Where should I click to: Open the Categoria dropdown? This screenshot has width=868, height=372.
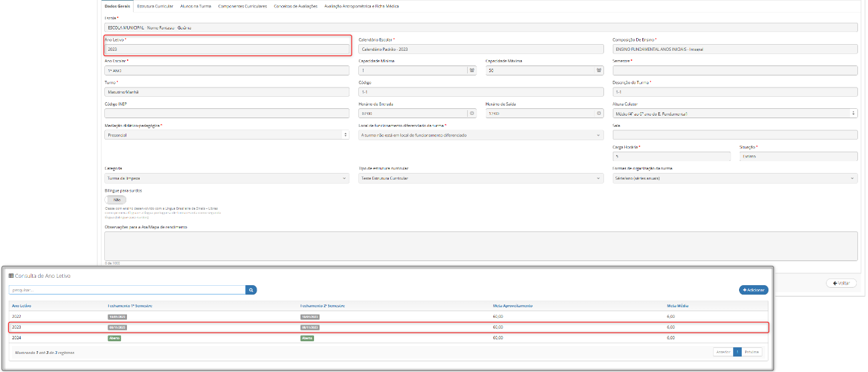[227, 178]
